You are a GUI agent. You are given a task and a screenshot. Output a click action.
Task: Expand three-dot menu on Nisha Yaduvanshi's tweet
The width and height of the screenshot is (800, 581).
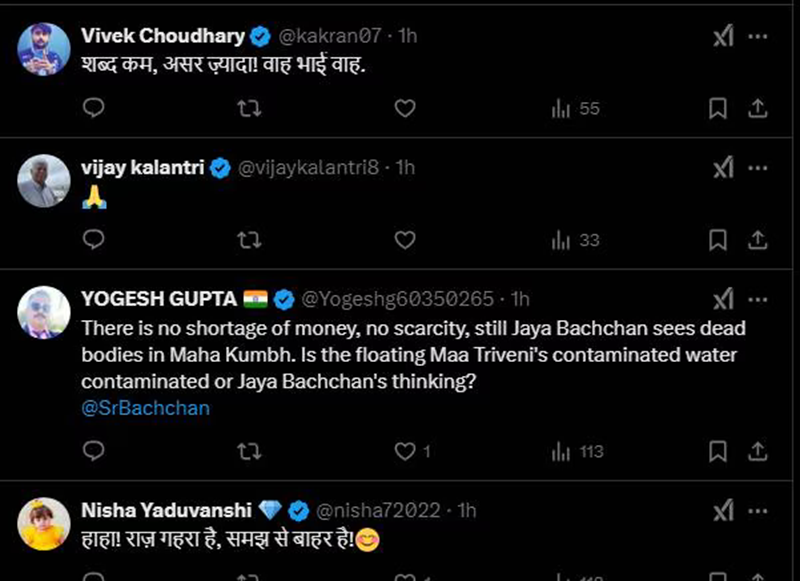[x=759, y=510]
